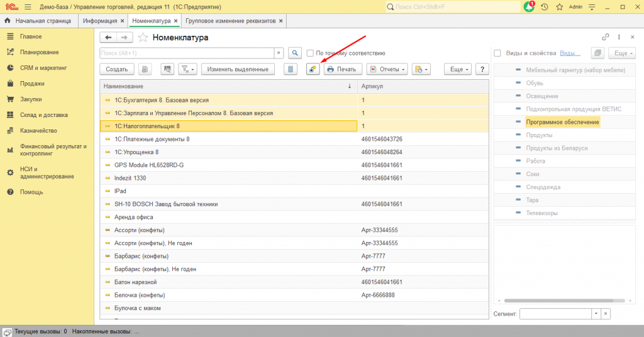Click the Главное section icon
The width and height of the screenshot is (644, 337).
[10, 36]
